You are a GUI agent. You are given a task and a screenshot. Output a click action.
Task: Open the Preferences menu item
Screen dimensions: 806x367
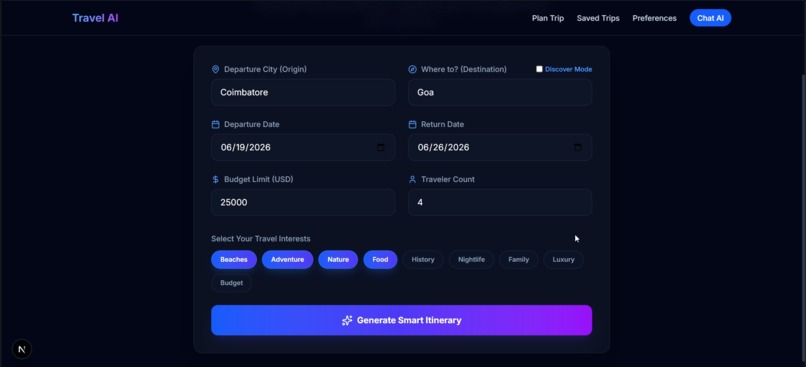pyautogui.click(x=654, y=18)
